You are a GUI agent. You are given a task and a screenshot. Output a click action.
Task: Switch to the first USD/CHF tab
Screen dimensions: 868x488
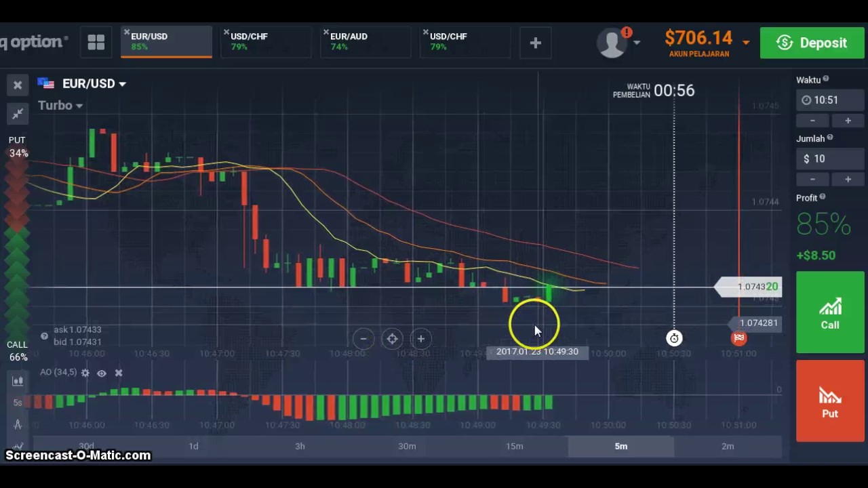pyautogui.click(x=266, y=42)
